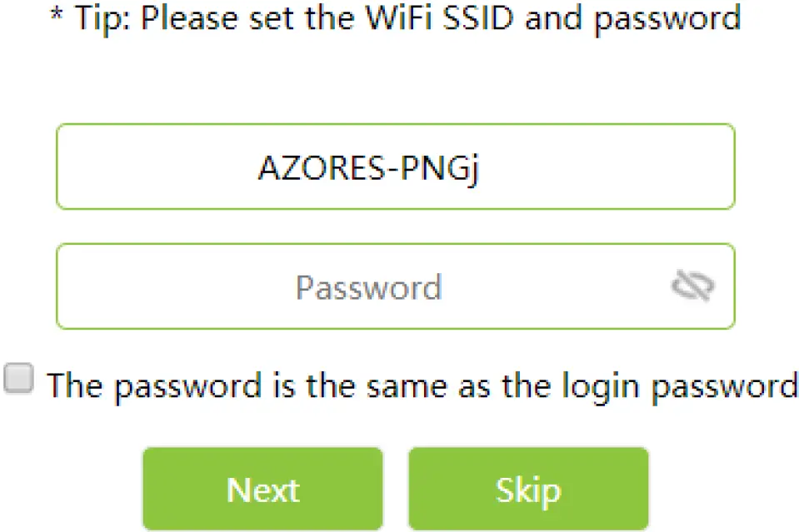Check the box to reuse the login password

click(x=18, y=380)
